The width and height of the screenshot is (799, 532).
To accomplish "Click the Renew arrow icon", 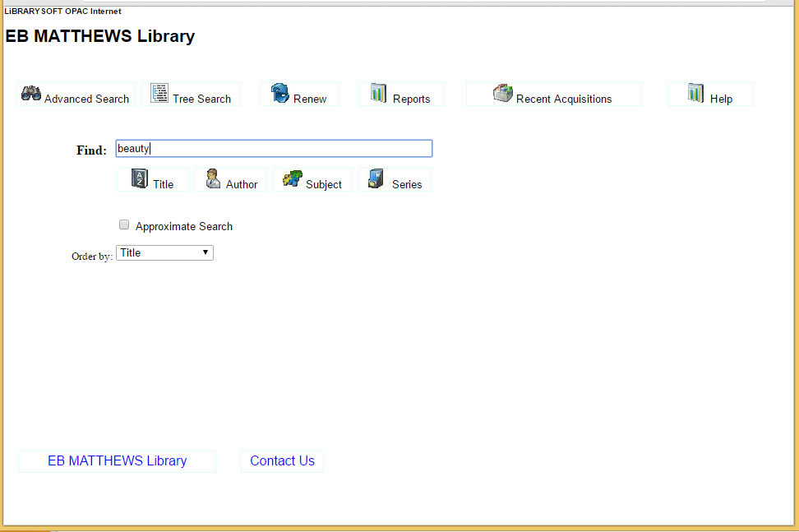I will coord(279,93).
